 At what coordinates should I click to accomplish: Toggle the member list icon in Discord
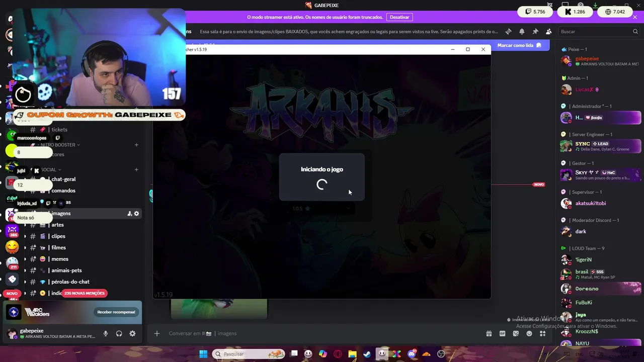(548, 31)
